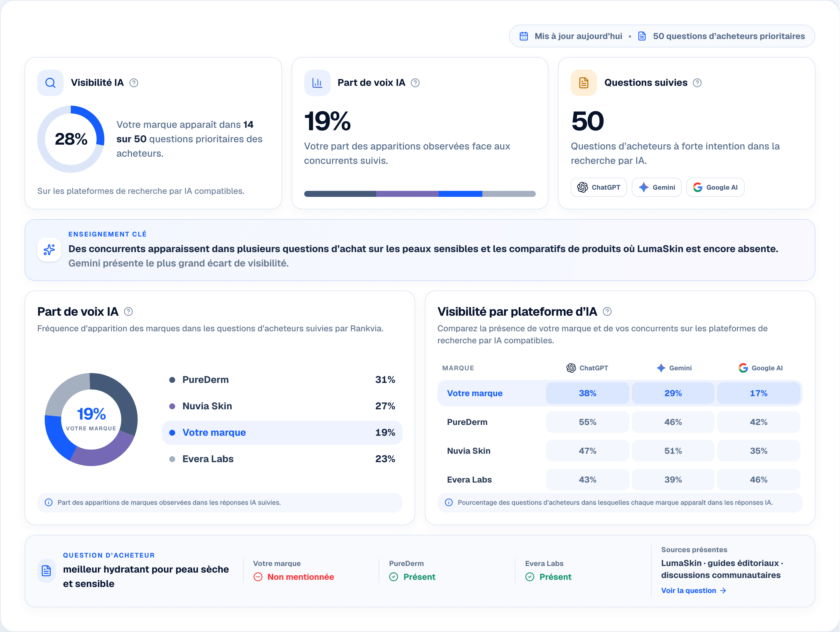
Task: Click the magnifier icon on Visibilité IA card
Action: 50,83
